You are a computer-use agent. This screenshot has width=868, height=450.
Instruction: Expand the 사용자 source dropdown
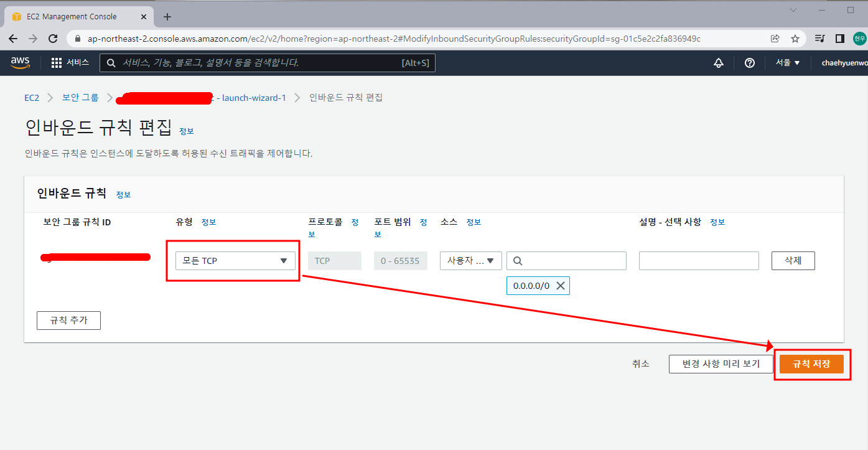coord(470,260)
